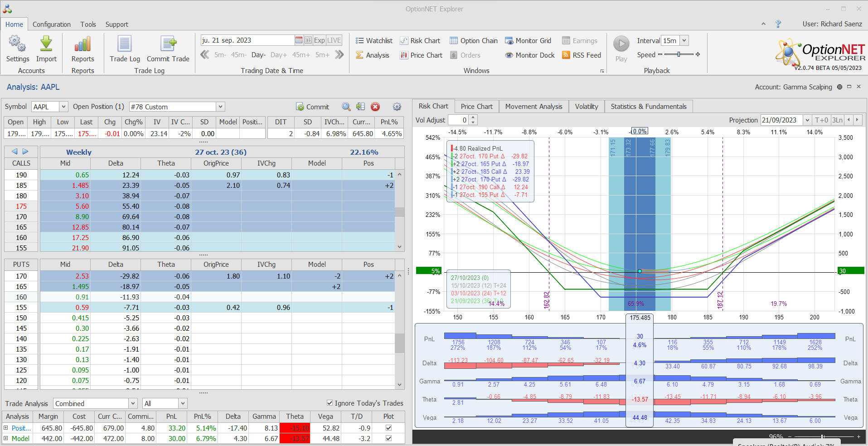Open the Risk Chart window from ribbon
The height and width of the screenshot is (446, 868).
click(420, 40)
